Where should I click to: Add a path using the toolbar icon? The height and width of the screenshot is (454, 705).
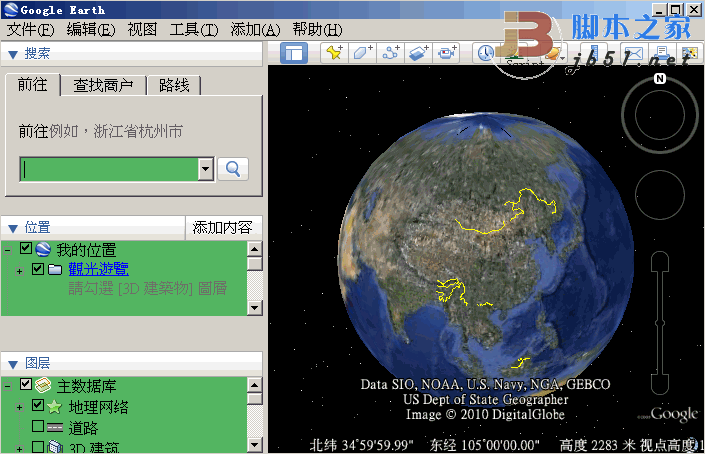(x=390, y=53)
